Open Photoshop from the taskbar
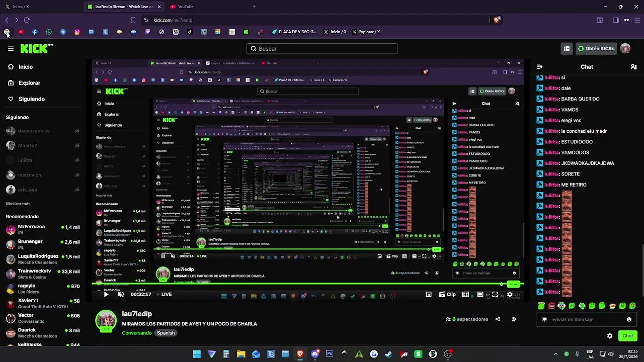 330,354
